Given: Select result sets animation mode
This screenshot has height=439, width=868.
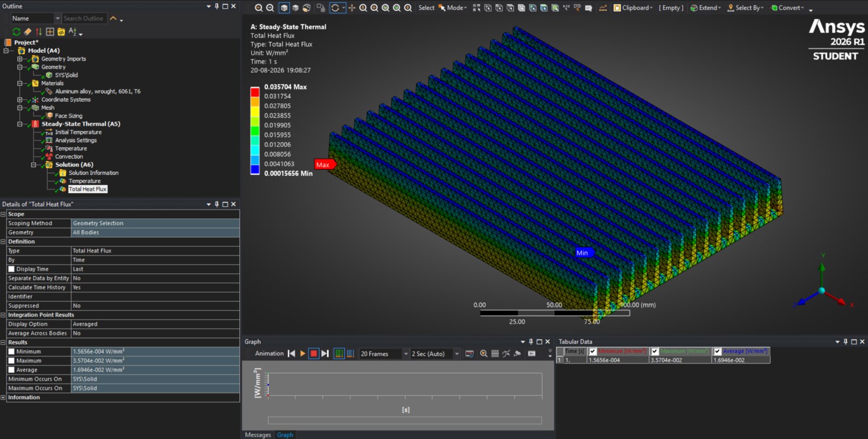Looking at the screenshot, I should [x=350, y=353].
